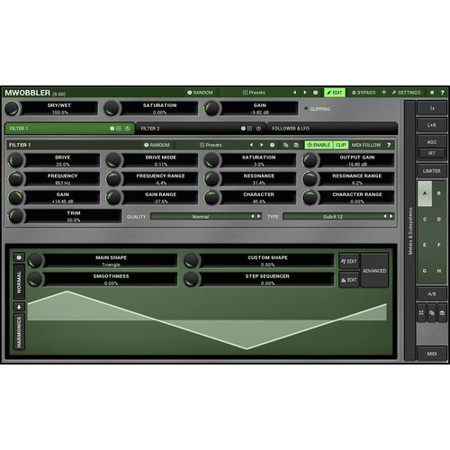The width and height of the screenshot is (450, 450).
Task: Click the Filter 2 tab randomize icon
Action: click(x=243, y=128)
